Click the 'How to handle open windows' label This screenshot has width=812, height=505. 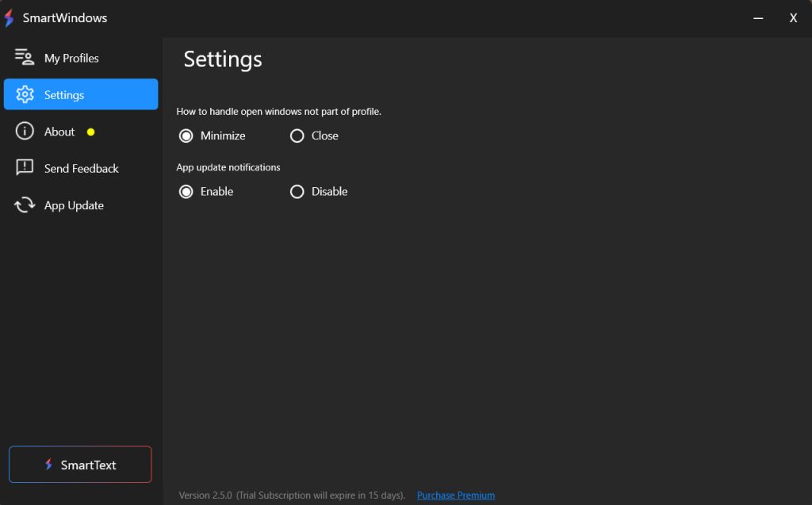click(278, 111)
